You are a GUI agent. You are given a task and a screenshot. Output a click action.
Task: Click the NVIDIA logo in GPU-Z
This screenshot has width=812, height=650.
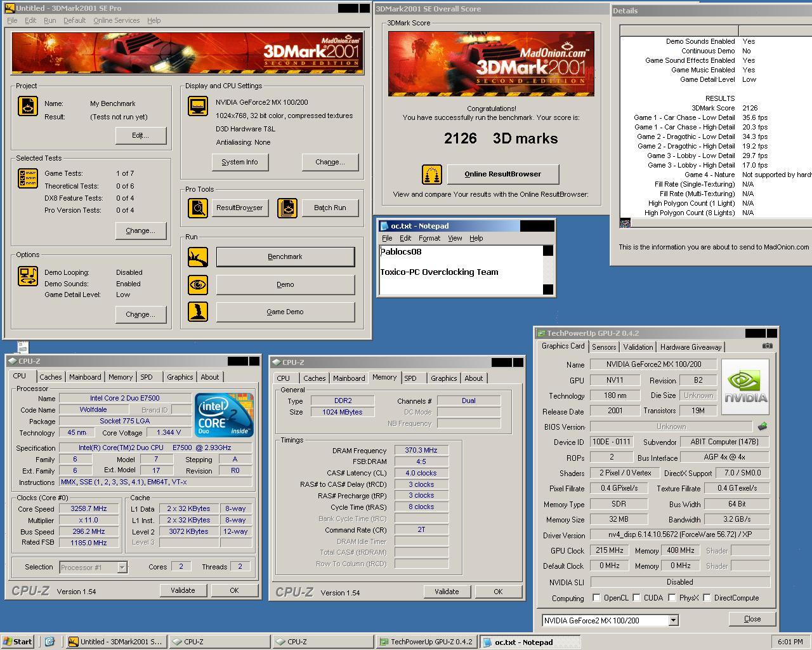click(x=745, y=387)
